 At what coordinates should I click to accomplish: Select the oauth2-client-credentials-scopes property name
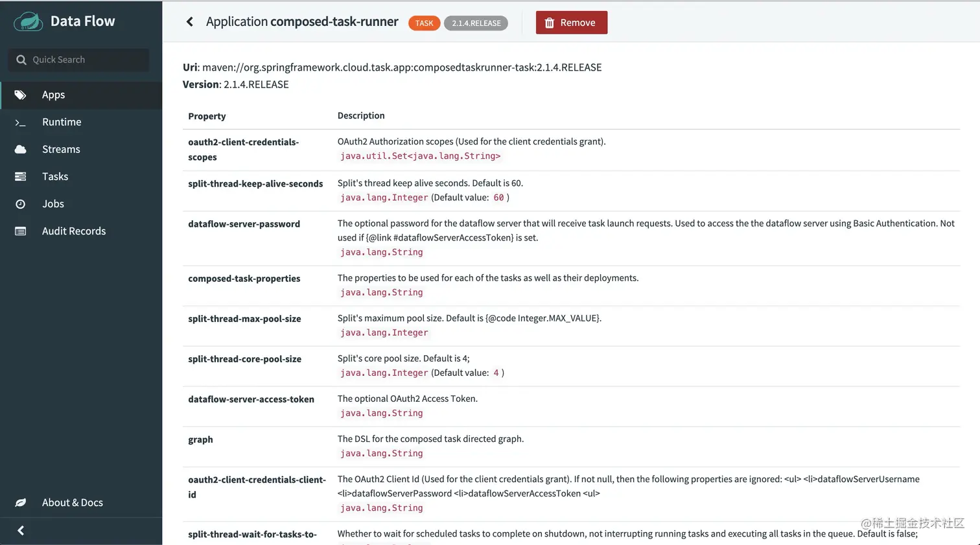tap(244, 149)
